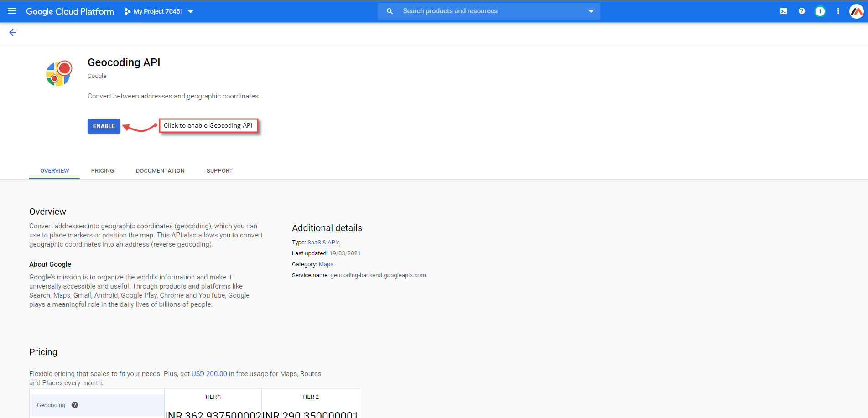Click the About Google heading

click(x=50, y=264)
